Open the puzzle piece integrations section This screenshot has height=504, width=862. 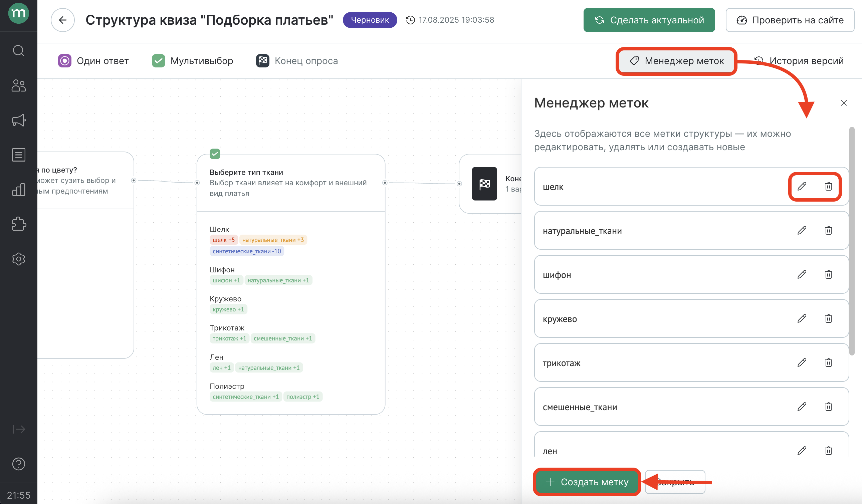click(x=18, y=224)
